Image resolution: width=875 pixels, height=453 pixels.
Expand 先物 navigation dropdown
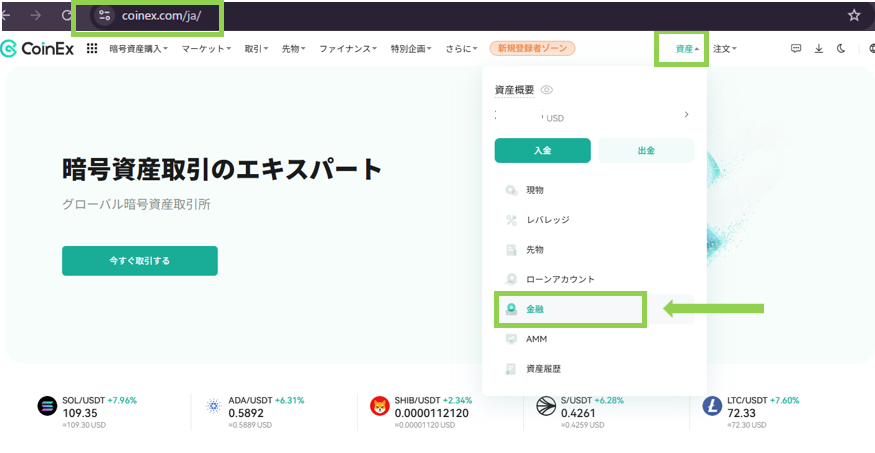pos(294,49)
